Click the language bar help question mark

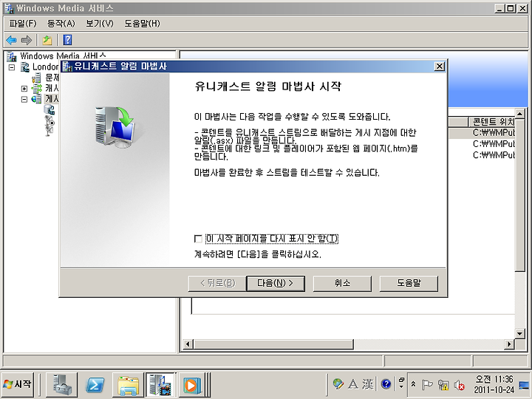pyautogui.click(x=386, y=384)
